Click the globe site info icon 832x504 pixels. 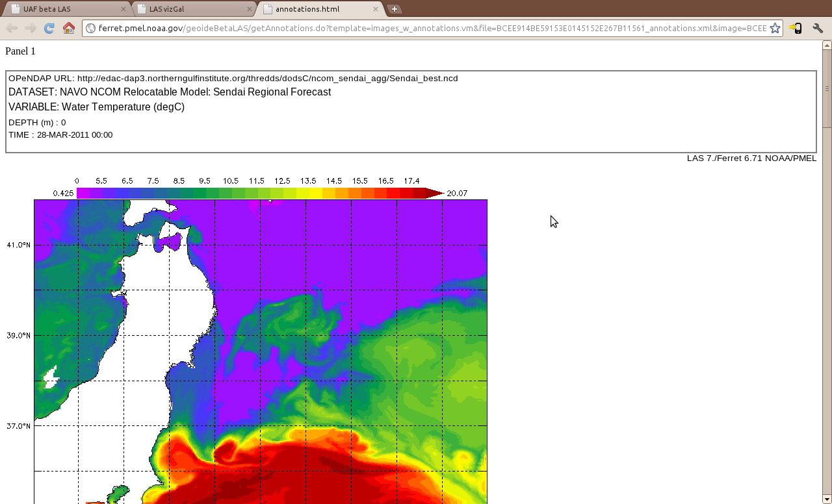point(91,28)
